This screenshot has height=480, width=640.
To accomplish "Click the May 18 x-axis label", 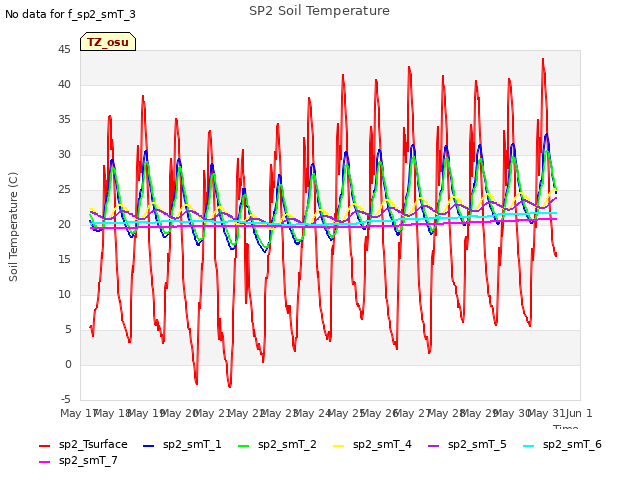I will coord(112,413).
